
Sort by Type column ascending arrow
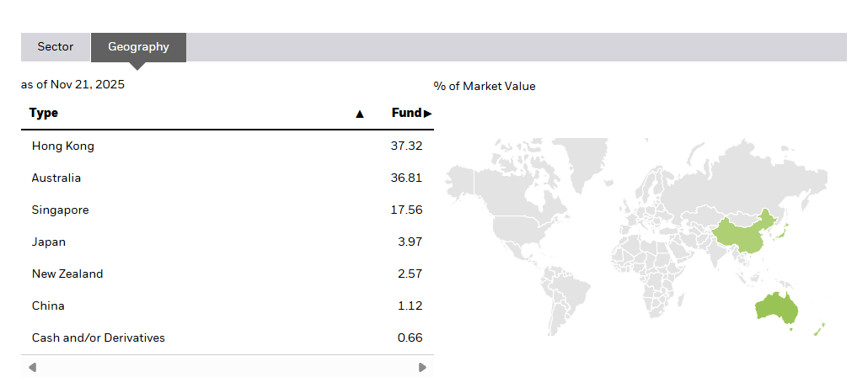coord(360,114)
